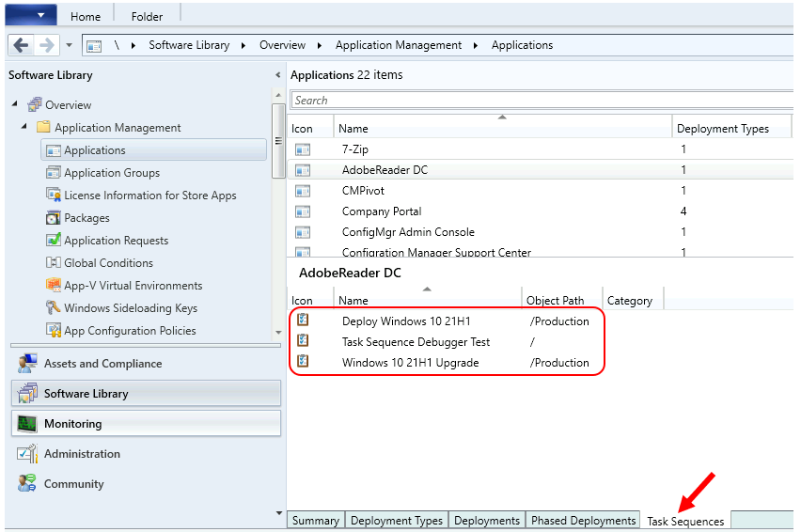The width and height of the screenshot is (801, 532).
Task: Collapse the Software Library navigation pane
Action: [x=277, y=75]
